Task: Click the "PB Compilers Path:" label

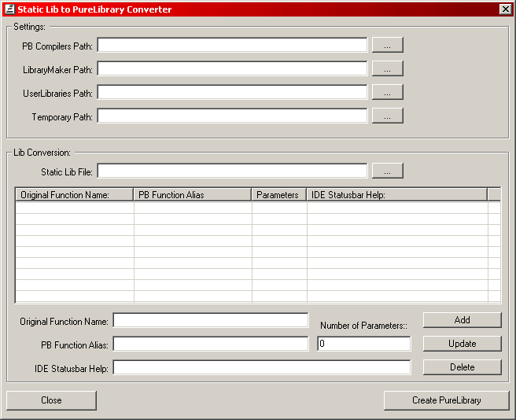Action: click(57, 46)
